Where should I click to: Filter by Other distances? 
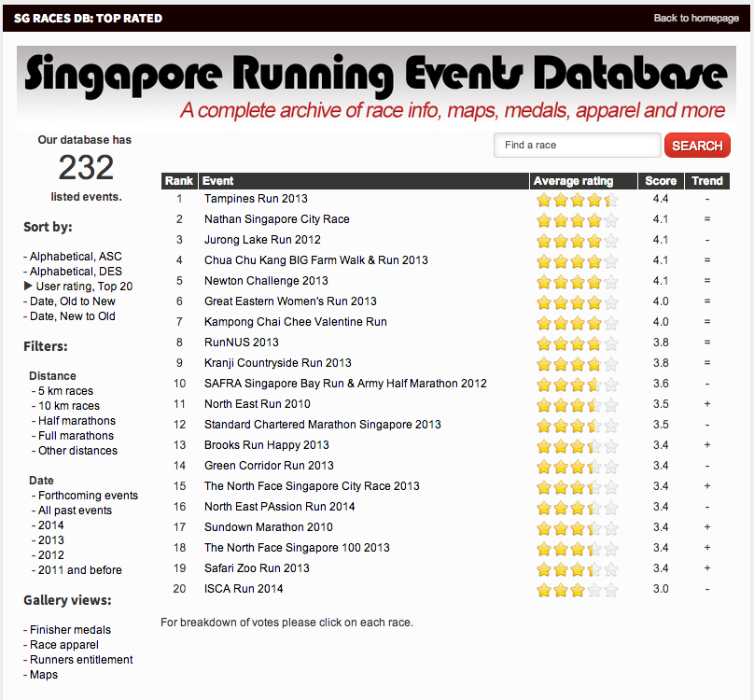pos(77,450)
